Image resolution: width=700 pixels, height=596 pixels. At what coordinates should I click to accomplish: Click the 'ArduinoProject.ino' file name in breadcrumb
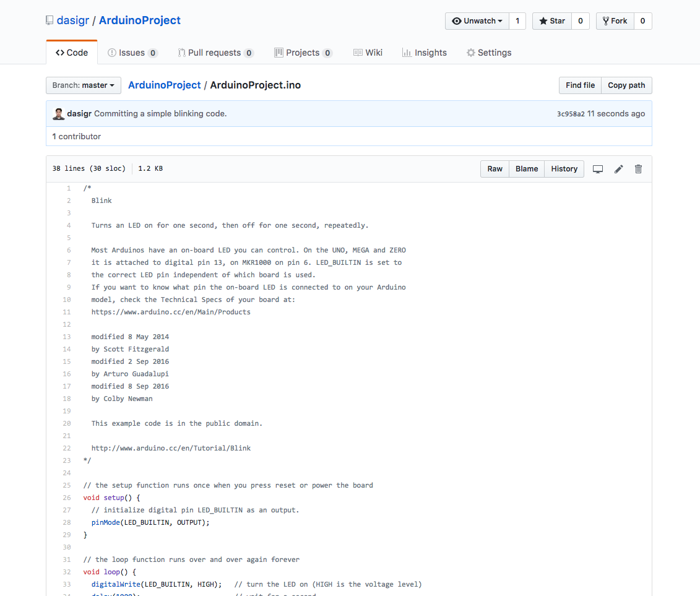point(256,85)
